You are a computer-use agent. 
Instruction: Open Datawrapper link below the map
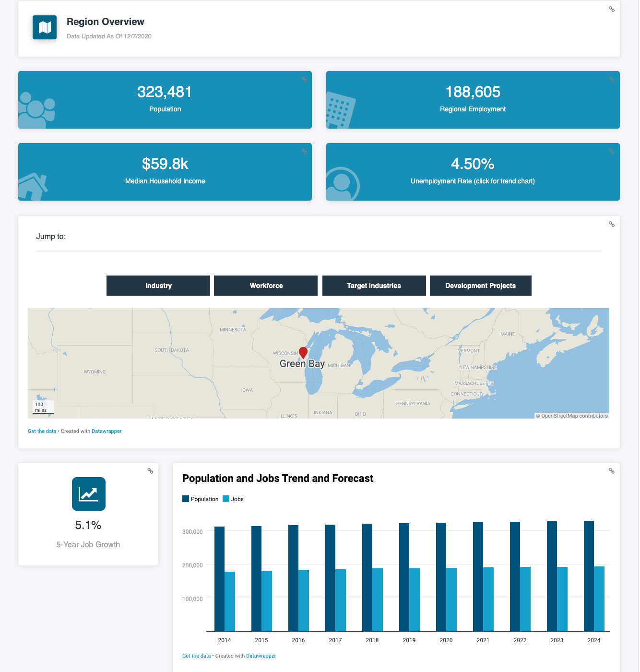tap(107, 431)
